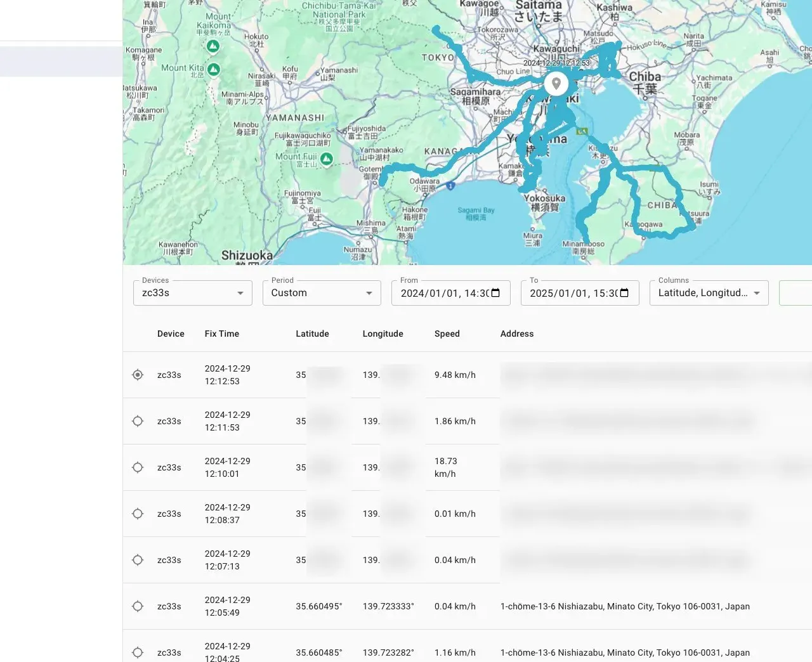Click the partially visible button right of Columns
Viewport: 812px width, 662px height.
coord(796,293)
